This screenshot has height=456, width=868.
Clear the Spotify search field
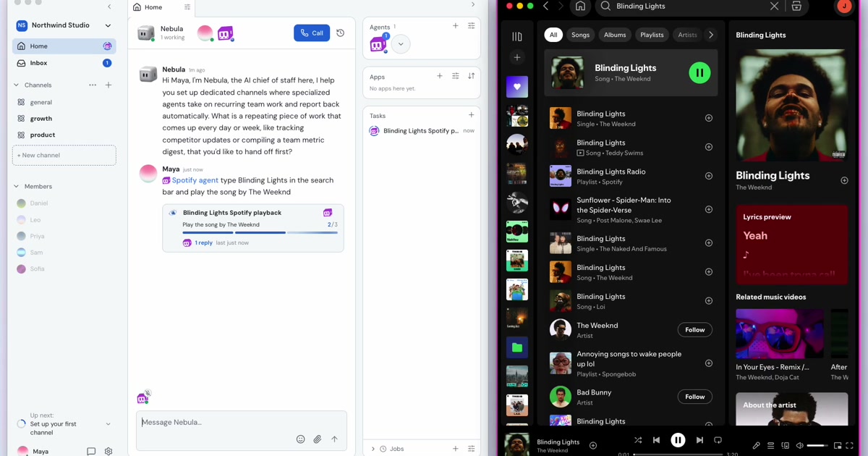(x=774, y=6)
